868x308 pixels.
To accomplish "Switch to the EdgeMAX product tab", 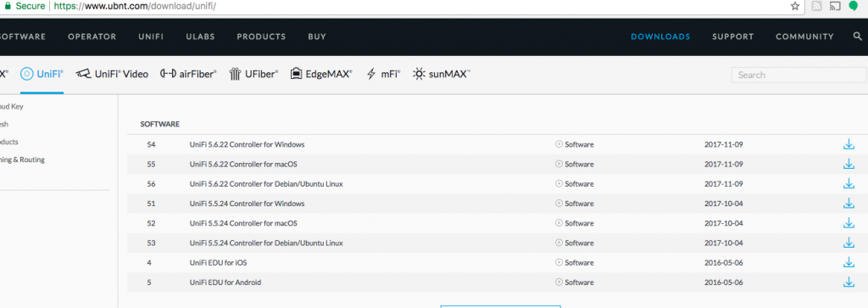I will point(321,74).
